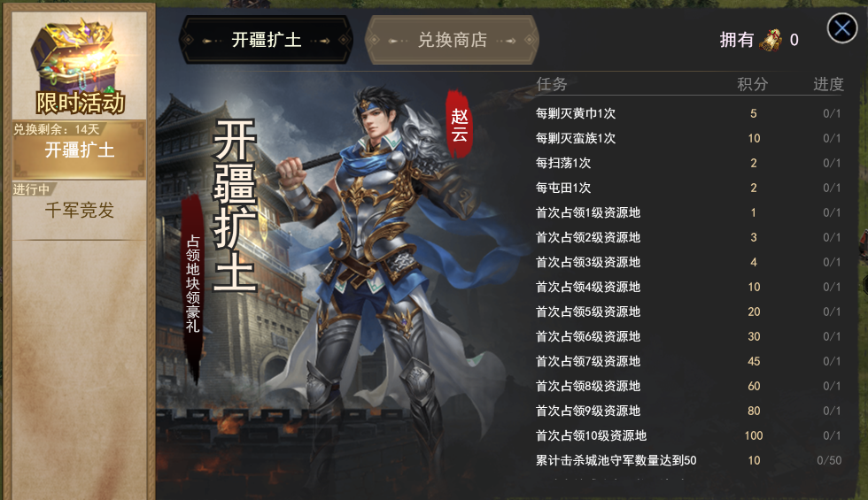The image size is (868, 500).
Task: Click the token currency icon
Action: [x=771, y=40]
